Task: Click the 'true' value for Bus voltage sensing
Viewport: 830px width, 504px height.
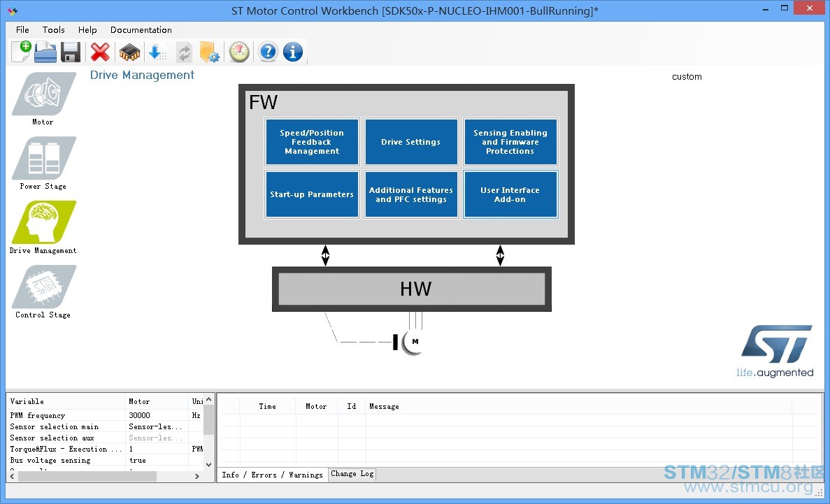Action: 137,460
